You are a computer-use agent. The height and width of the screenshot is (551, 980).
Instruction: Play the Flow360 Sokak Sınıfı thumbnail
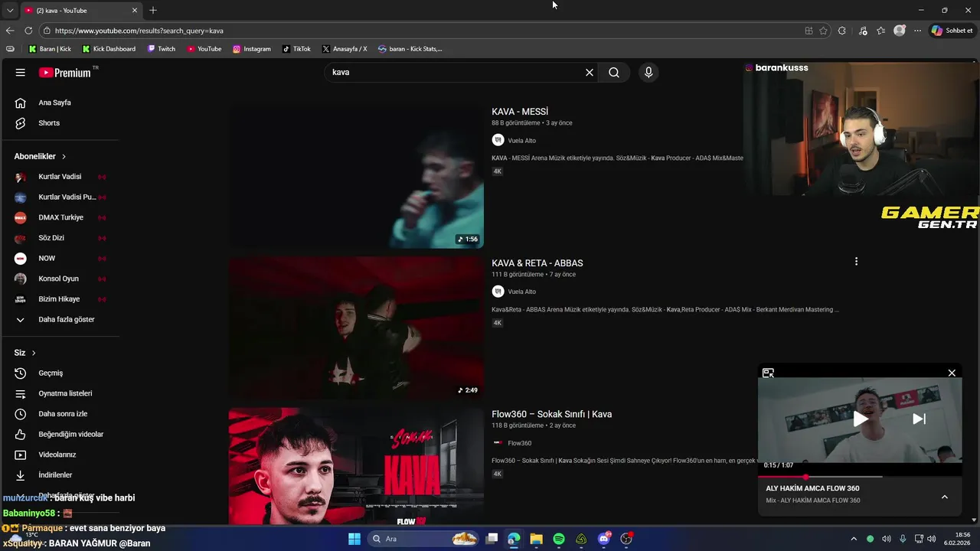356,466
